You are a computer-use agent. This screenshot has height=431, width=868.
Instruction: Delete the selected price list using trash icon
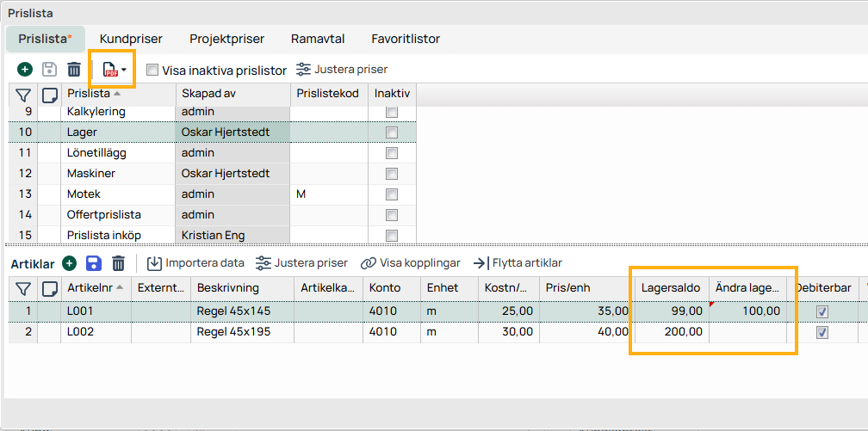(74, 70)
